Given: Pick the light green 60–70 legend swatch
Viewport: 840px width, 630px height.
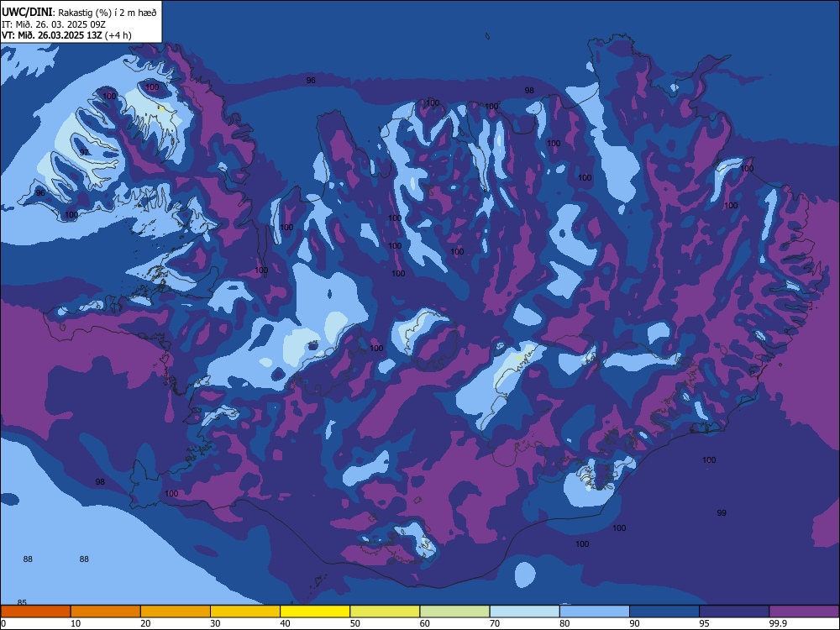Looking at the screenshot, I should pyautogui.click(x=454, y=612).
